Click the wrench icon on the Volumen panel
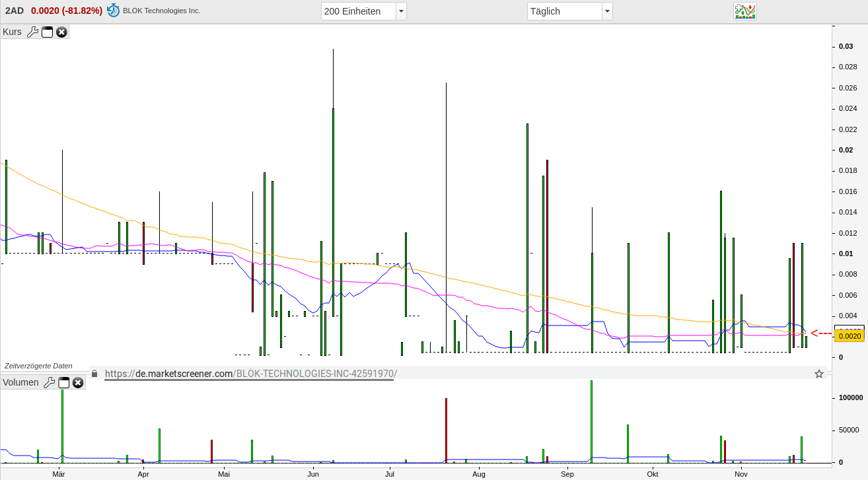The width and height of the screenshot is (868, 480). pyautogui.click(x=50, y=382)
